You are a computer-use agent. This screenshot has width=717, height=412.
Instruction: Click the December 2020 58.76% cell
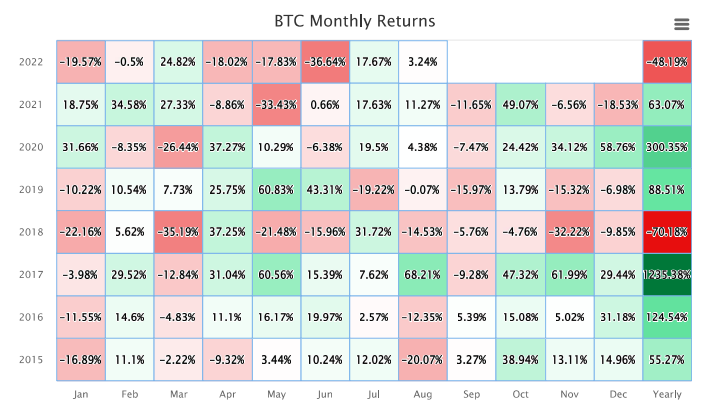coord(619,147)
